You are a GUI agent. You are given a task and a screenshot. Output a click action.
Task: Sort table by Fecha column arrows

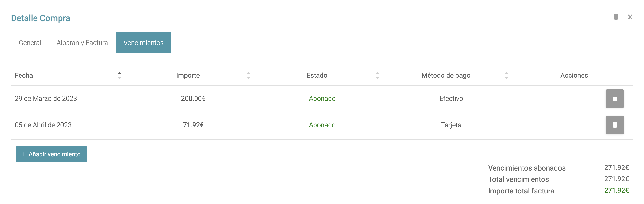tap(120, 75)
